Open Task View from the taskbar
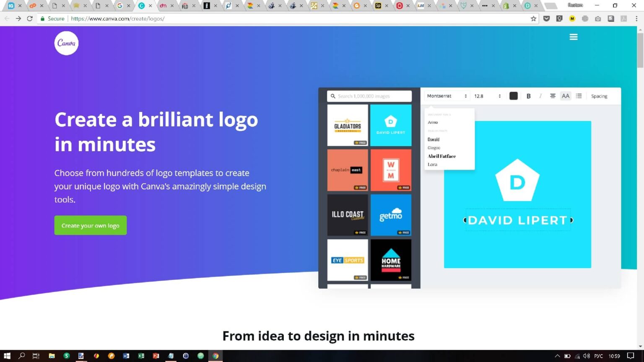Screen dimensions: 644x362 36,356
